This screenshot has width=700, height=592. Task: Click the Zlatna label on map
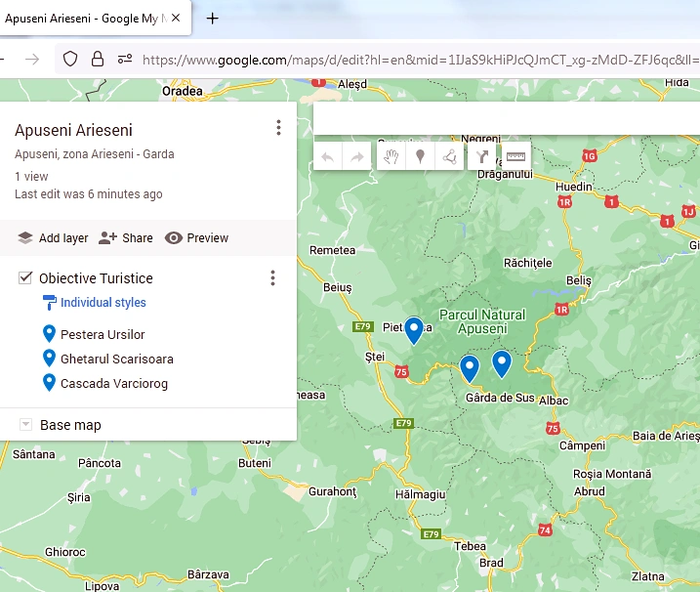(x=647, y=576)
